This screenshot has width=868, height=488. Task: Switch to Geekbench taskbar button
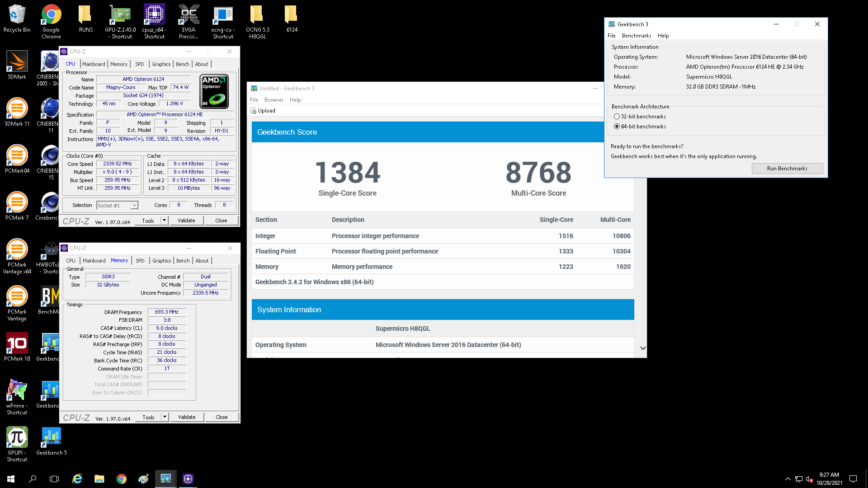pos(166,479)
